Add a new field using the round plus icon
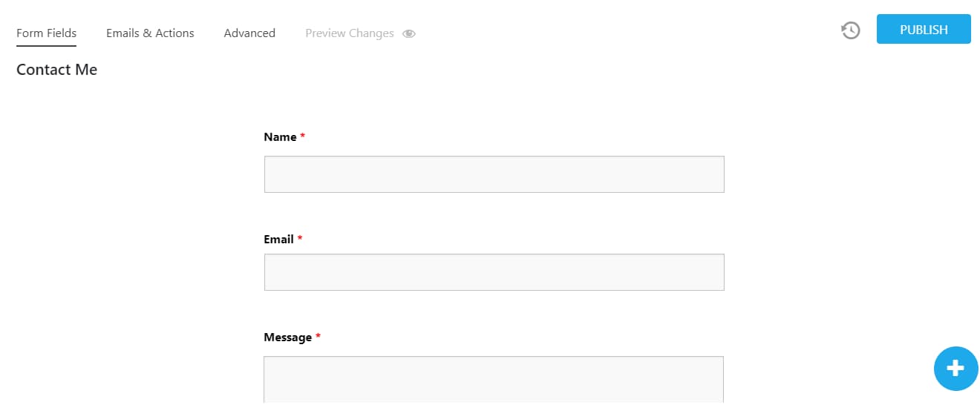This screenshot has width=980, height=405. coord(955,369)
